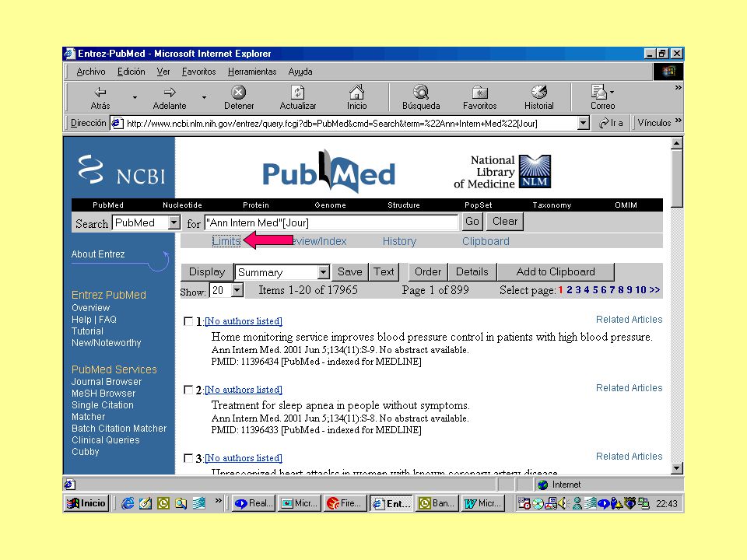
Task: Click the Go search button
Action: [x=472, y=222]
